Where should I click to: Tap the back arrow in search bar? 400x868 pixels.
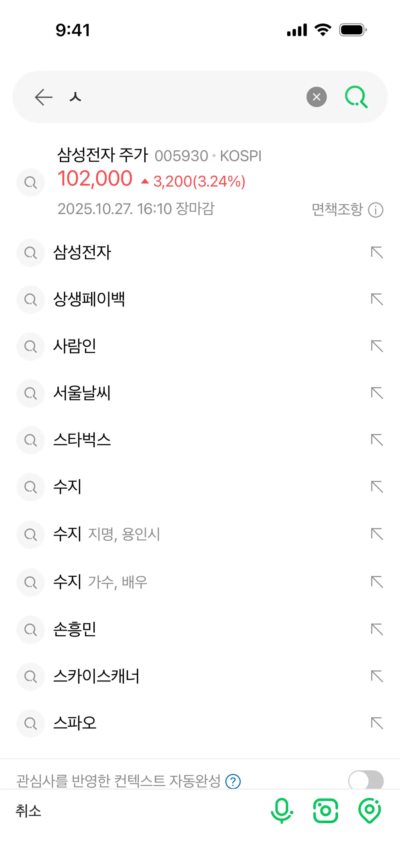click(x=43, y=97)
